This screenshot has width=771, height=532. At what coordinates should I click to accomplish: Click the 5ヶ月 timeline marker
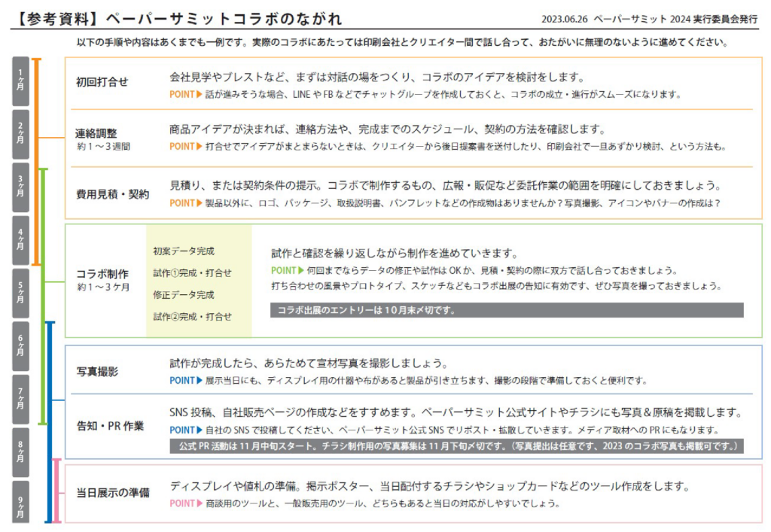[21, 293]
